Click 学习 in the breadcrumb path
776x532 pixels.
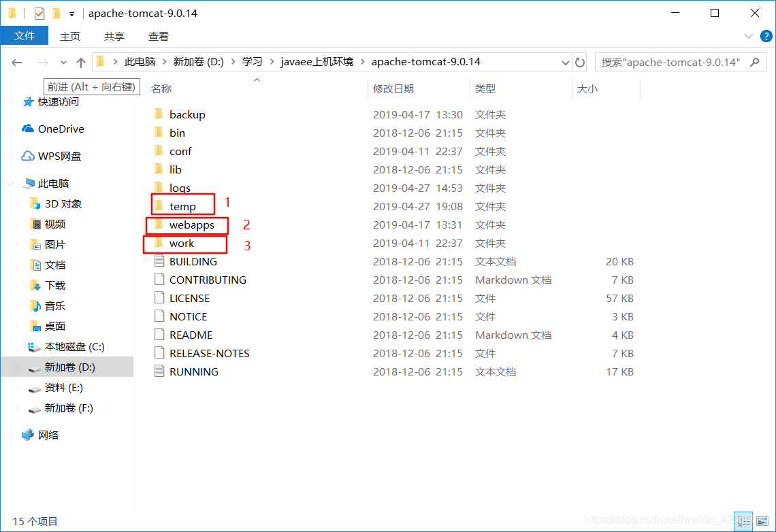252,62
